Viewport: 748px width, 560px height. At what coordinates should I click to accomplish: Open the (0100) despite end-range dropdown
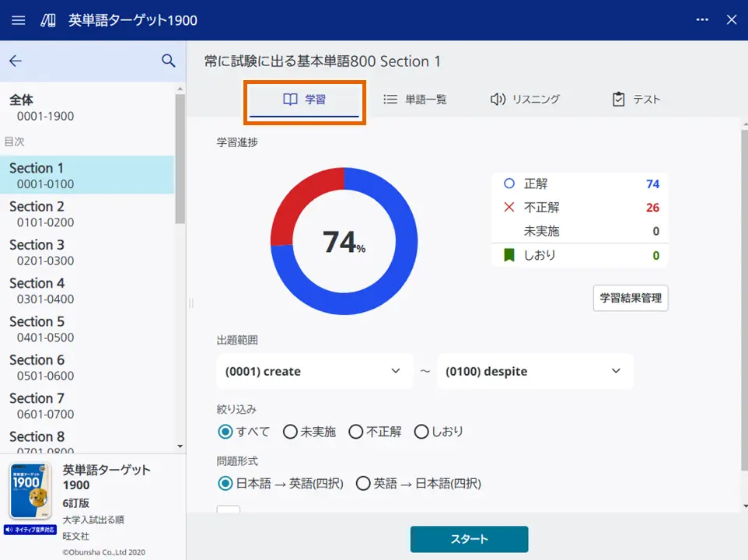[x=534, y=371]
